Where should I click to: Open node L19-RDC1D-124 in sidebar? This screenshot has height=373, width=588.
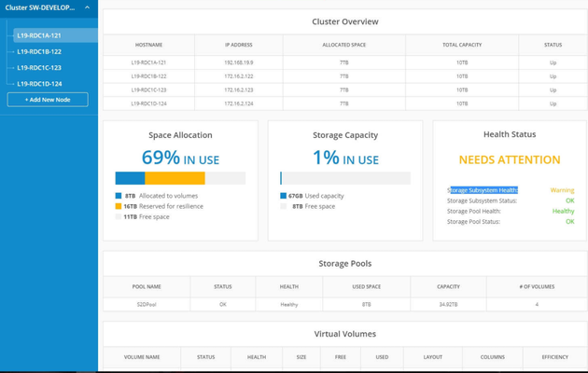tap(39, 84)
